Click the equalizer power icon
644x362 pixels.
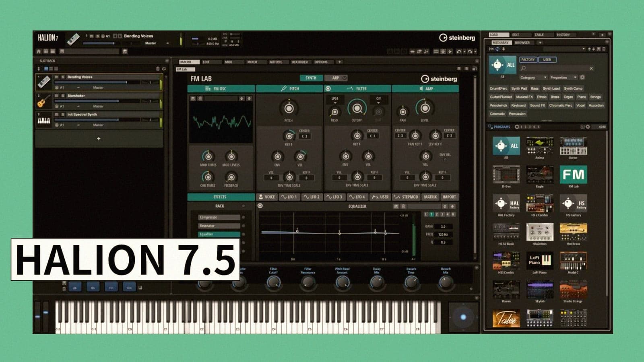tap(260, 206)
